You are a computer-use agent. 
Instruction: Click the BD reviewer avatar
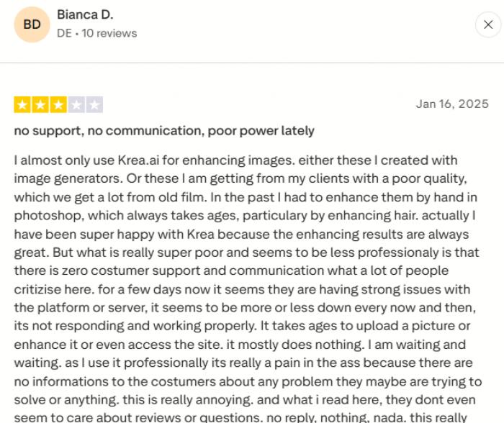click(x=32, y=25)
